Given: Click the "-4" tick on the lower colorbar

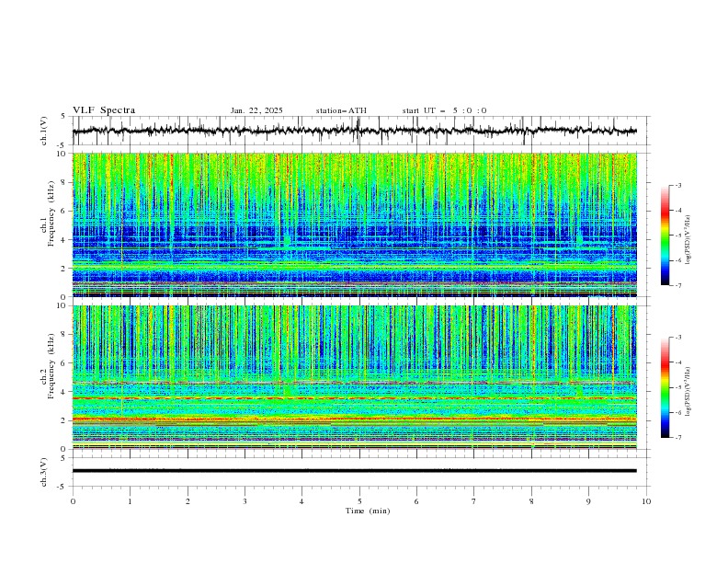Looking at the screenshot, I should click(x=677, y=362).
